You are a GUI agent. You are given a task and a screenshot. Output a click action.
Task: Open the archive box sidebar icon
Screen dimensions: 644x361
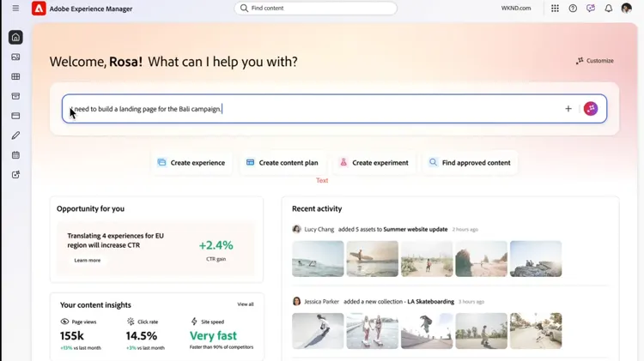pos(15,96)
